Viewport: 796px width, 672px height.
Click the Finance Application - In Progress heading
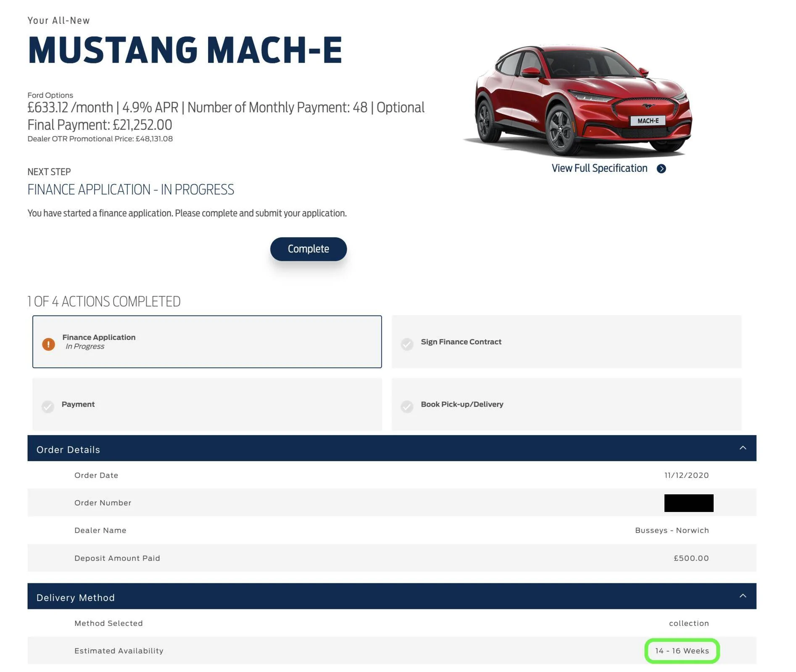pyautogui.click(x=131, y=189)
